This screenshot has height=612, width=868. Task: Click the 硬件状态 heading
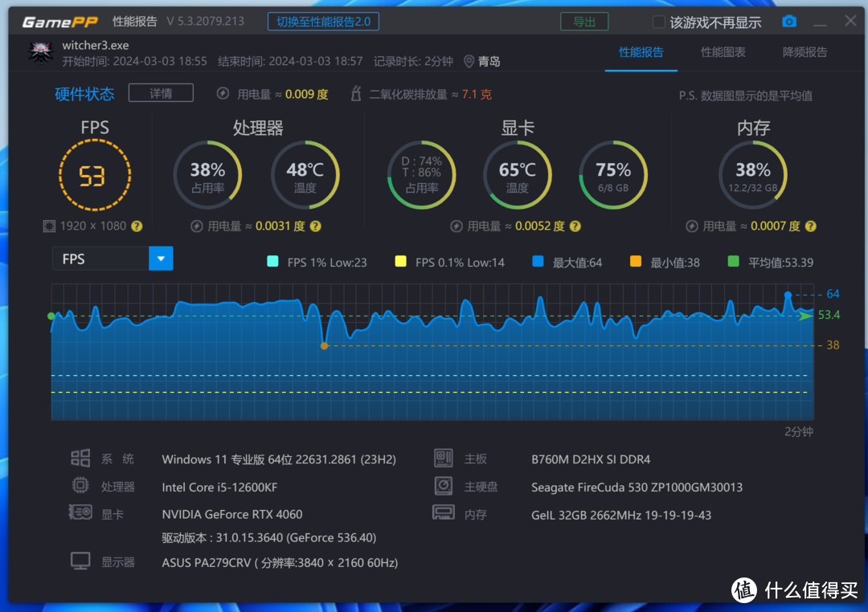pos(84,94)
